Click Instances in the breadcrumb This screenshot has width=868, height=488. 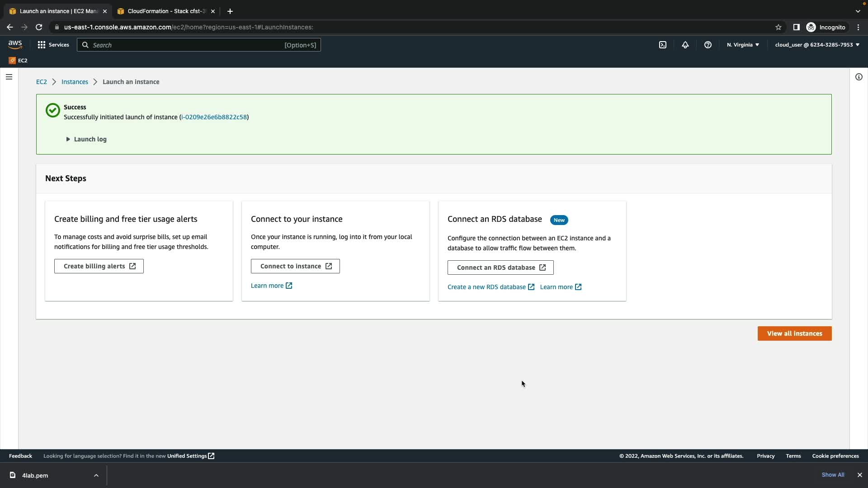pyautogui.click(x=75, y=82)
